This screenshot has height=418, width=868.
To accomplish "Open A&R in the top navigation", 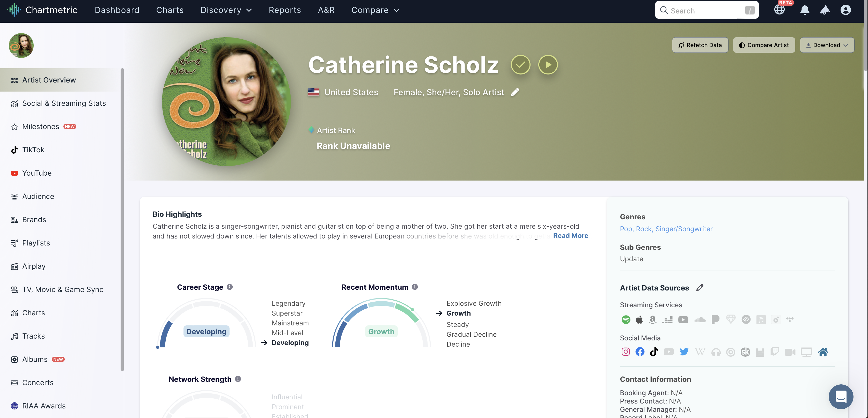I will click(x=326, y=10).
